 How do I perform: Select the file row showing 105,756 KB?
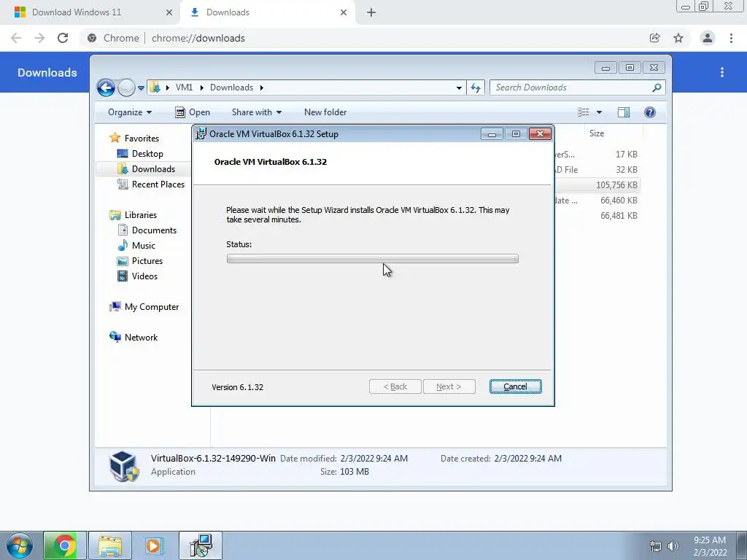597,184
